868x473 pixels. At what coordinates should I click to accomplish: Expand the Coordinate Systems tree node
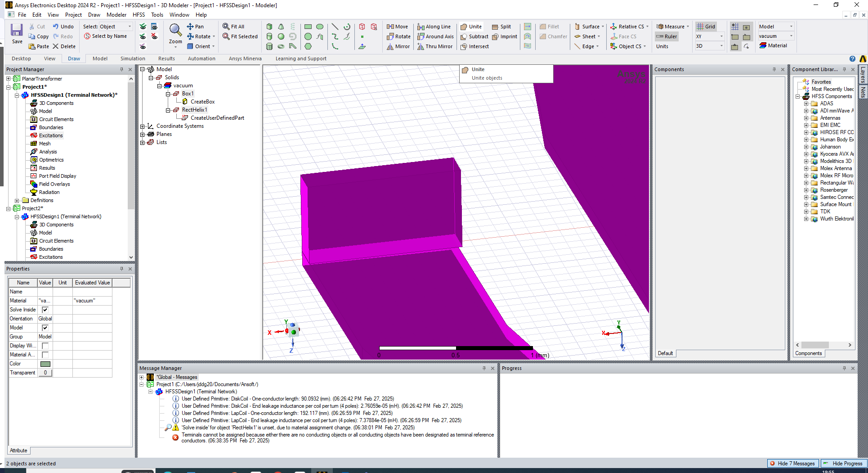[143, 126]
